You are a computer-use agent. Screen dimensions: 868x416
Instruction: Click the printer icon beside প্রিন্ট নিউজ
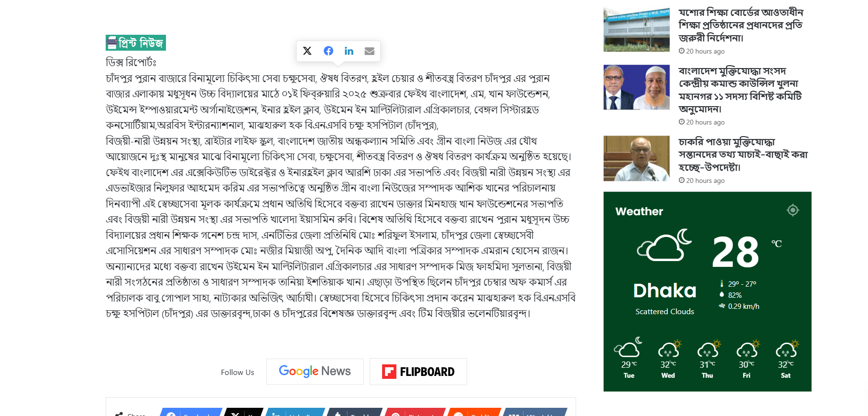point(112,43)
